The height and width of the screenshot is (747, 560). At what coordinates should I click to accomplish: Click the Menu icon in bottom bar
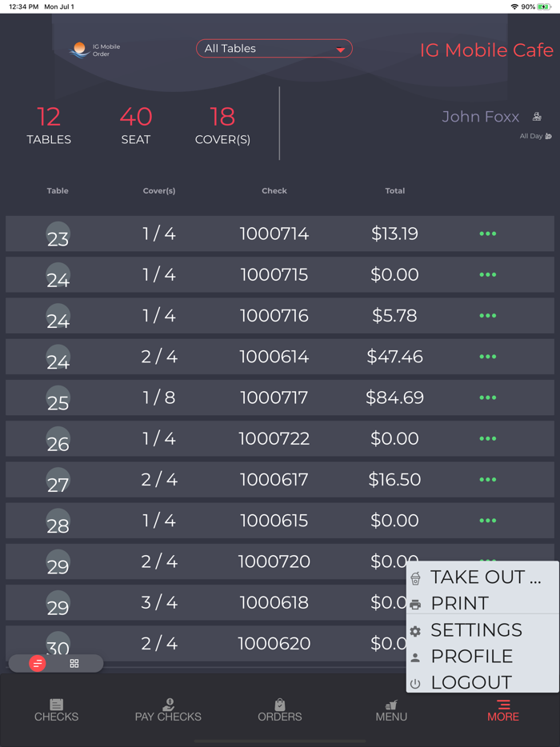391,706
